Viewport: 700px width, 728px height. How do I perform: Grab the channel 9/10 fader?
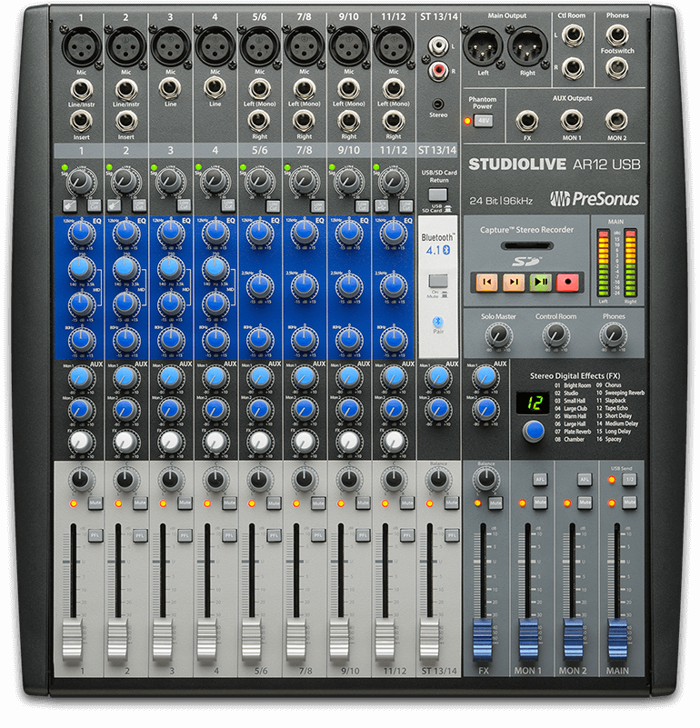coord(340,641)
